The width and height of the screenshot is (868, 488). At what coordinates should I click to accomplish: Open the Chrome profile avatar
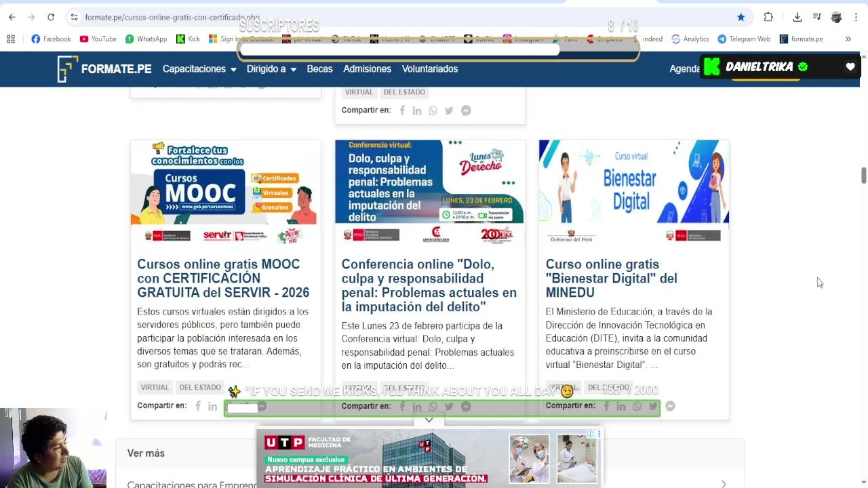[836, 17]
